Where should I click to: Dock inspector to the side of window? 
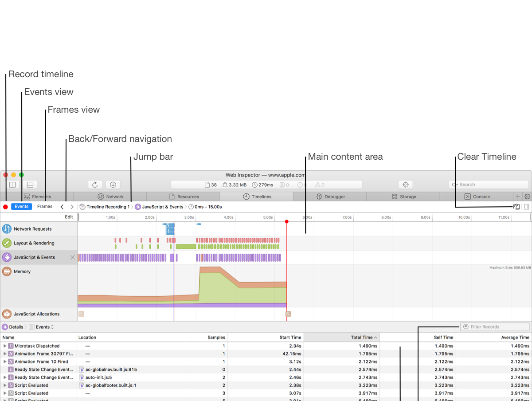point(12,185)
